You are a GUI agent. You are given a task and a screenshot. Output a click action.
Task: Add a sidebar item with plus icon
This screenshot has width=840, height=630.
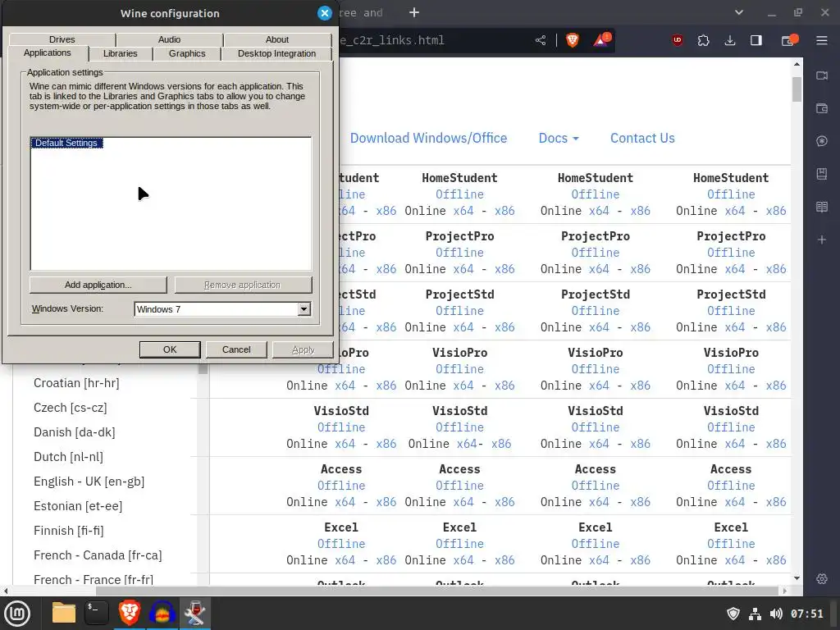click(x=822, y=240)
